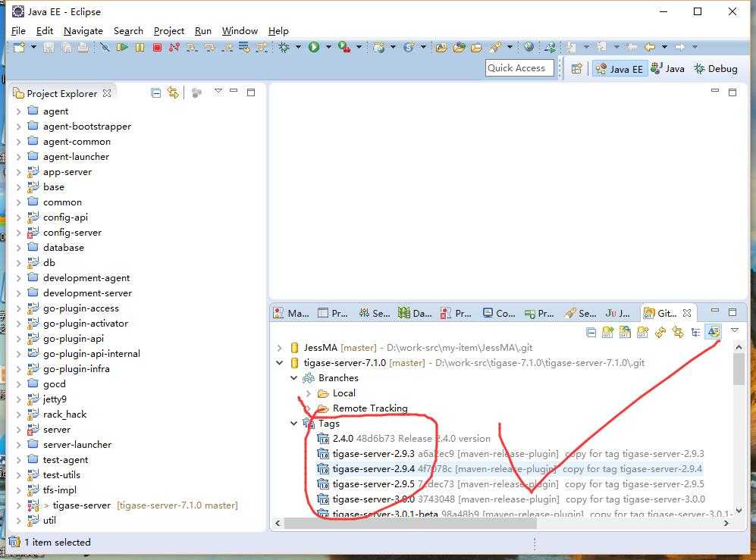Click the Step Over toolbar icon
Screen dimensions: 756x560
point(209,47)
